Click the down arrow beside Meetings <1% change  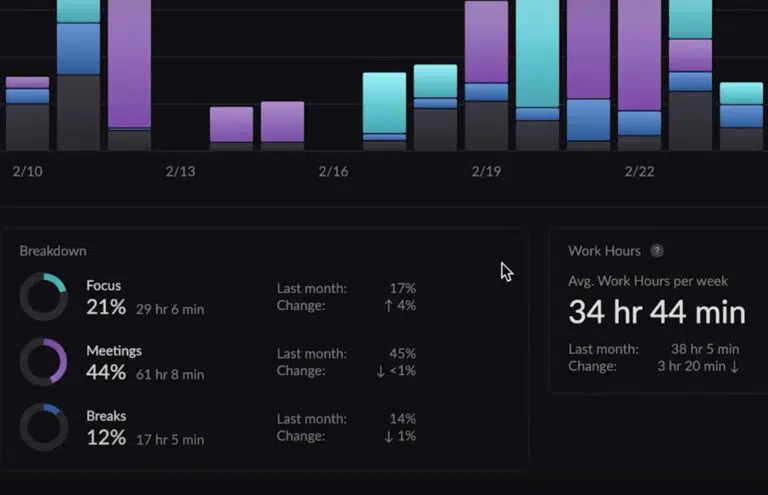click(382, 370)
